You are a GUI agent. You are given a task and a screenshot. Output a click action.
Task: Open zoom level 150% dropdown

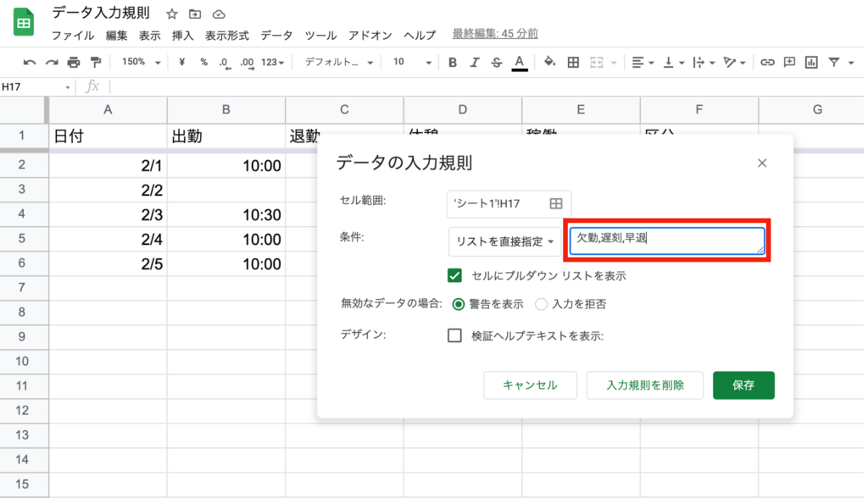[x=142, y=62]
